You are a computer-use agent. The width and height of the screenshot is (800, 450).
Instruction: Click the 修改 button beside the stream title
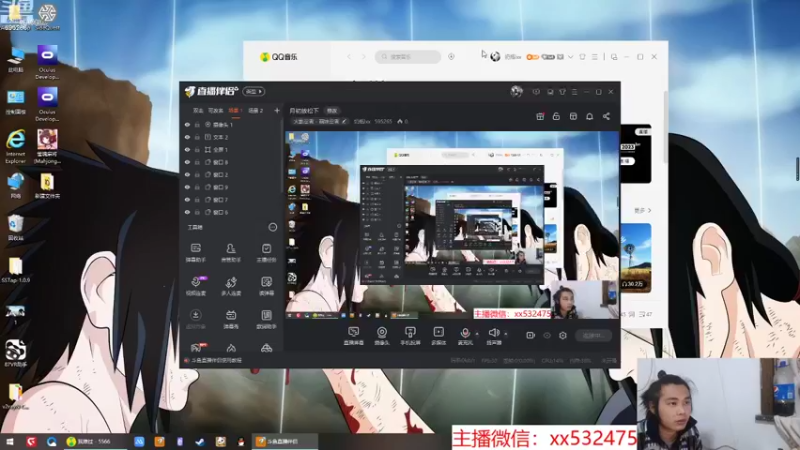pyautogui.click(x=332, y=110)
